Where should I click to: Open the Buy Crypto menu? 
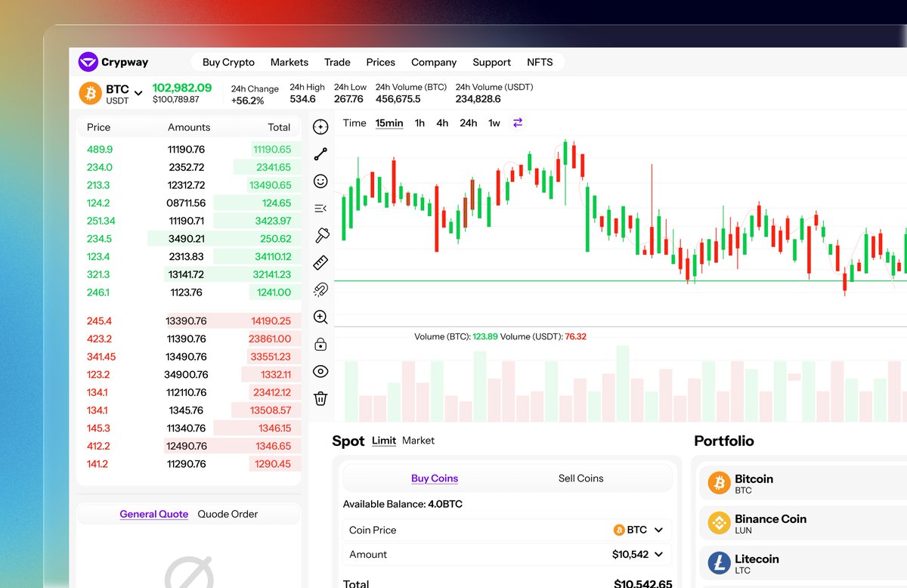point(228,62)
